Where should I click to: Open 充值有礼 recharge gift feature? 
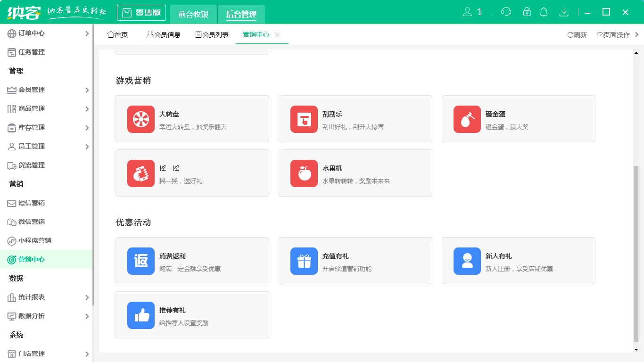(x=355, y=260)
